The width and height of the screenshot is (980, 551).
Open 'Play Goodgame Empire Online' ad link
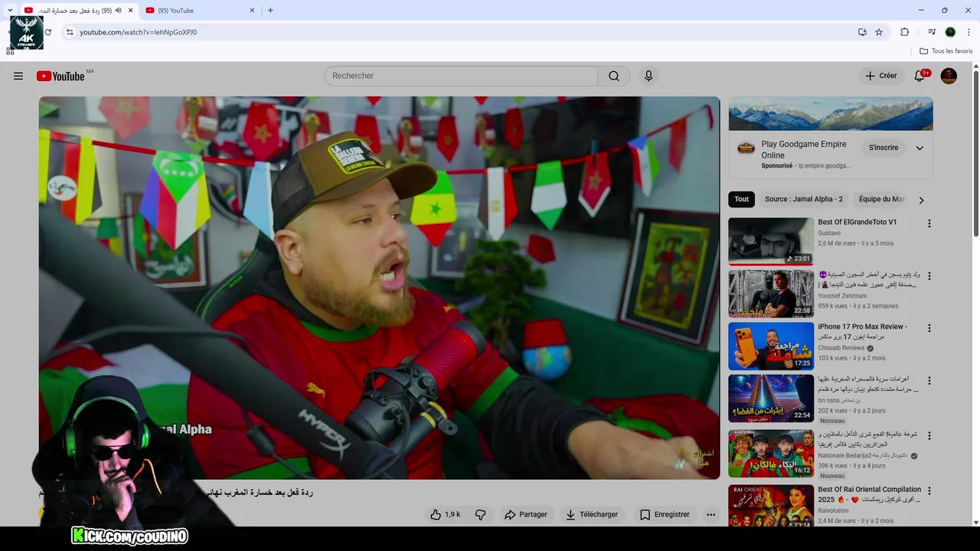[803, 149]
